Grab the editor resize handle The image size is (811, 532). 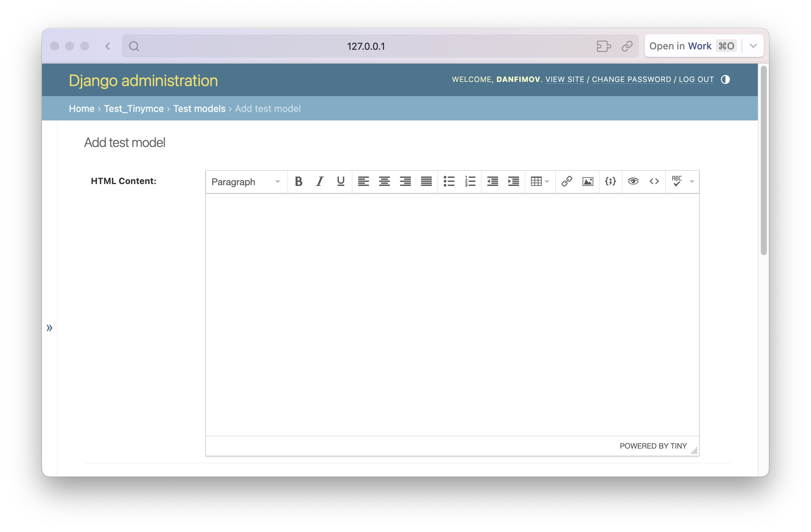[694, 450]
